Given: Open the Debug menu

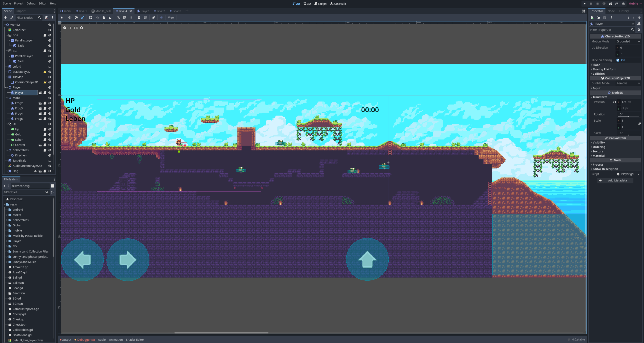Looking at the screenshot, I should point(31,4).
